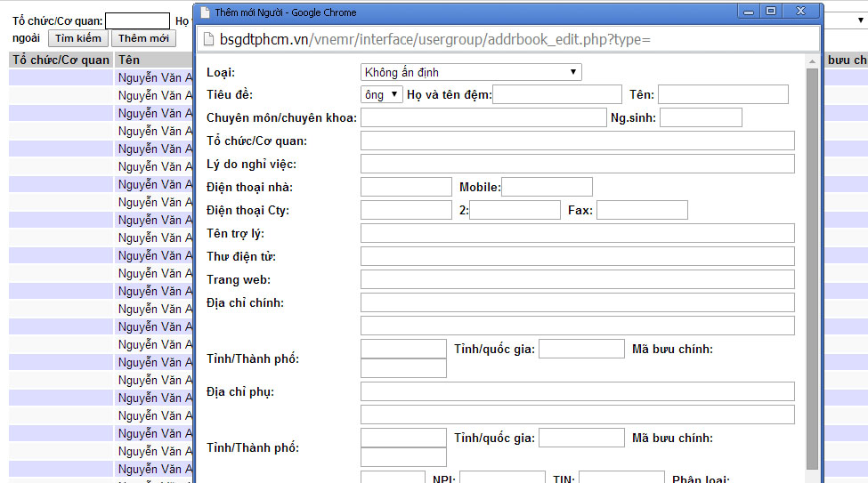The height and width of the screenshot is (483, 868).
Task: Click the Trang web input field
Action: pos(578,279)
